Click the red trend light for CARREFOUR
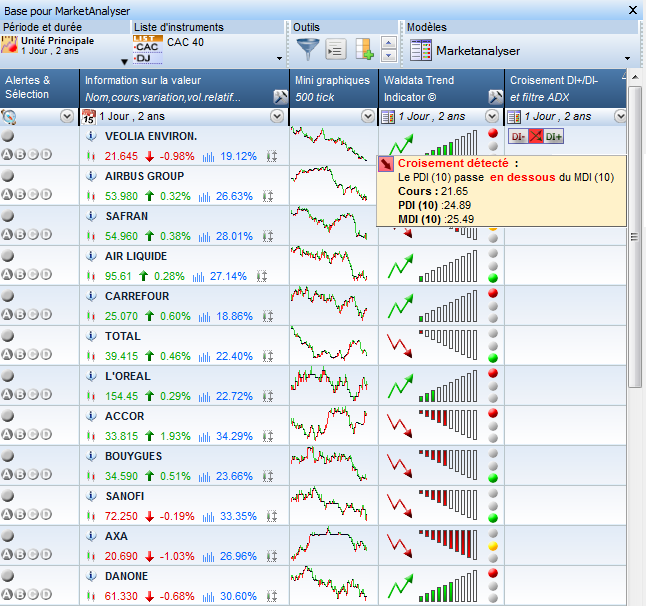Viewport: 646px width, 606px height. (x=493, y=293)
